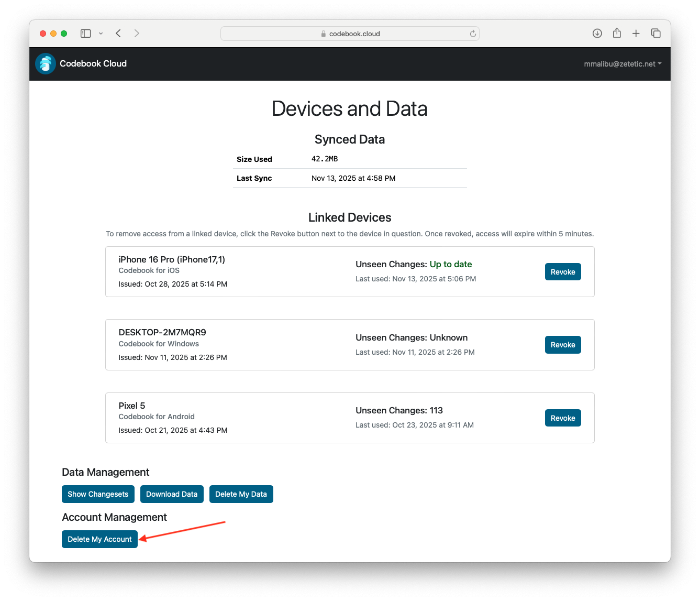Open a new tab with the plus icon
The height and width of the screenshot is (601, 700).
click(636, 33)
